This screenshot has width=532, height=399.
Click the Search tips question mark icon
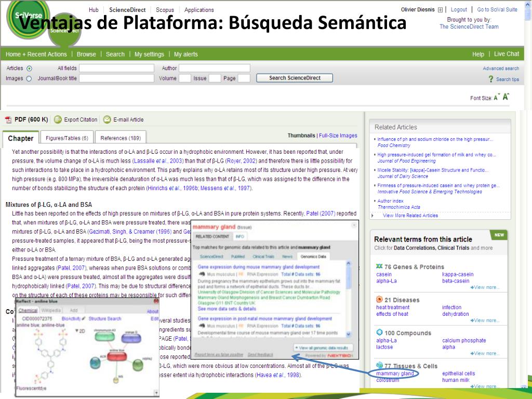[x=490, y=79]
